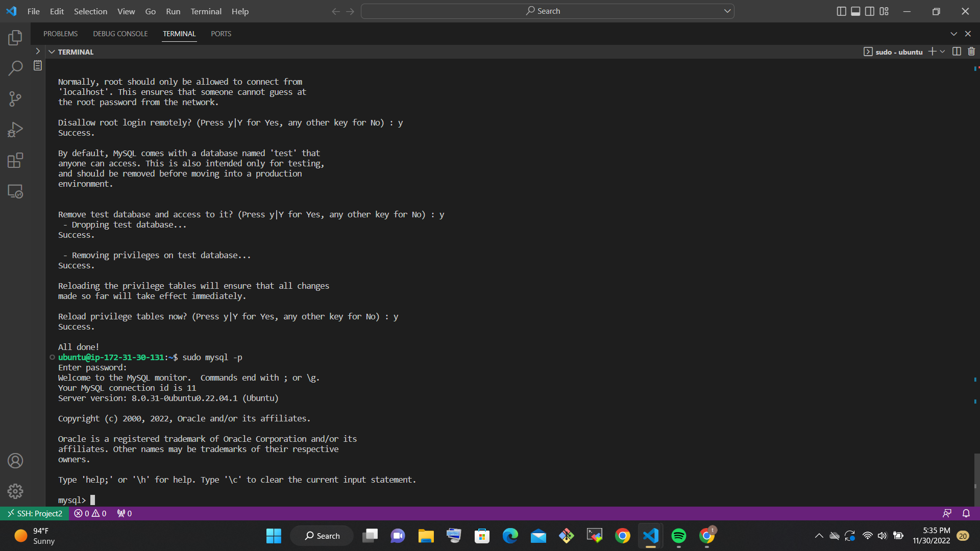
Task: Open the Terminal menu in the menu bar
Action: [x=205, y=11]
